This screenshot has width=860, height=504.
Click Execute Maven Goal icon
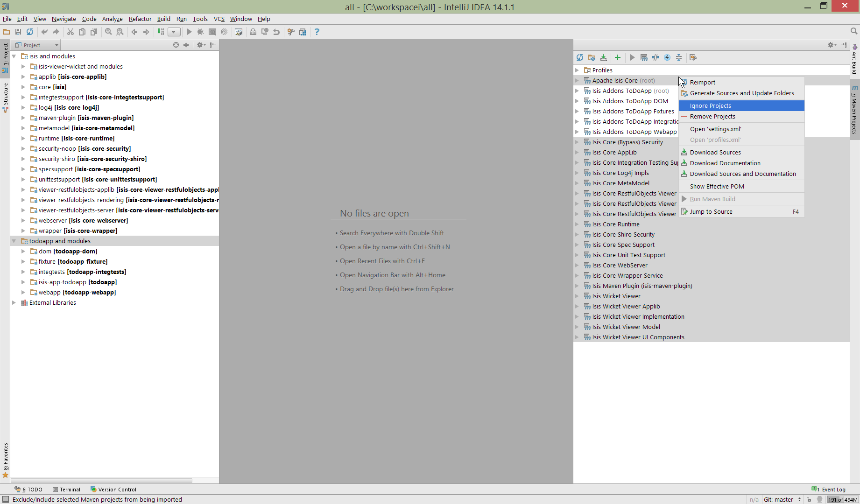click(644, 57)
